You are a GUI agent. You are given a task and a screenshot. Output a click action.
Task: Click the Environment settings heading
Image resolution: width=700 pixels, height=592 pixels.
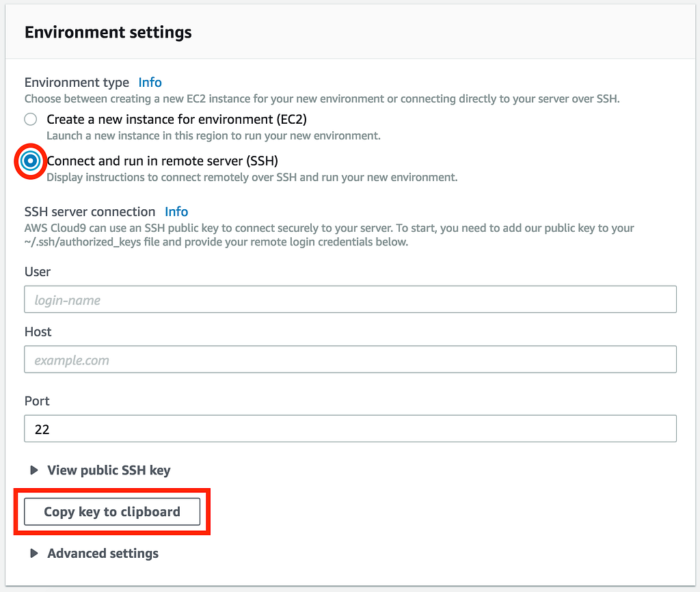[108, 32]
